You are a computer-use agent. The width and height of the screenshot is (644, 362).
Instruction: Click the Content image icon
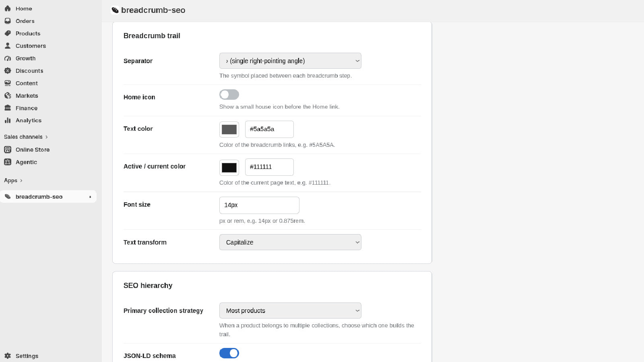coord(8,83)
